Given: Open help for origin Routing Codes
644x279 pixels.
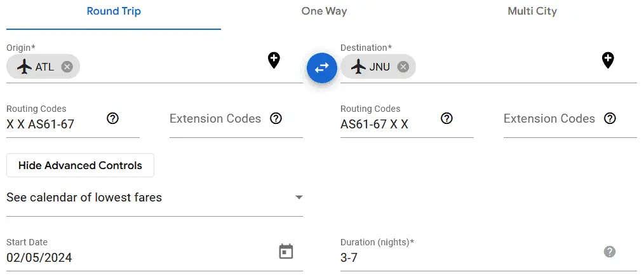Looking at the screenshot, I should pos(113,118).
